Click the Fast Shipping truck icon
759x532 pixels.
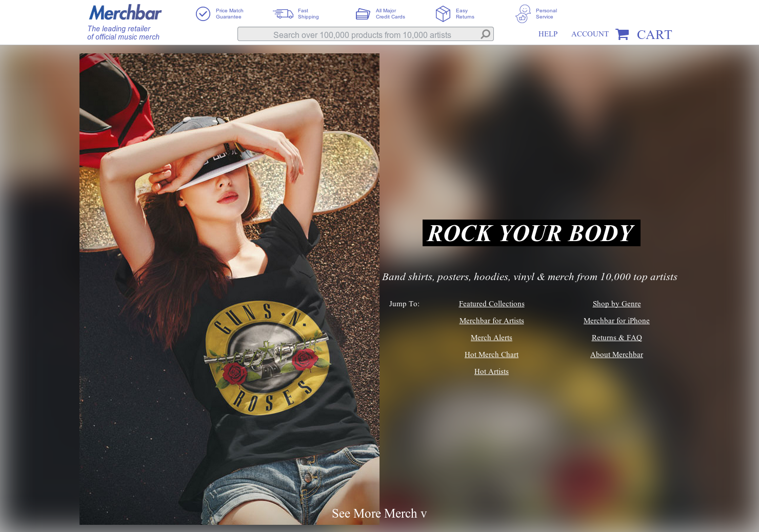click(x=283, y=14)
